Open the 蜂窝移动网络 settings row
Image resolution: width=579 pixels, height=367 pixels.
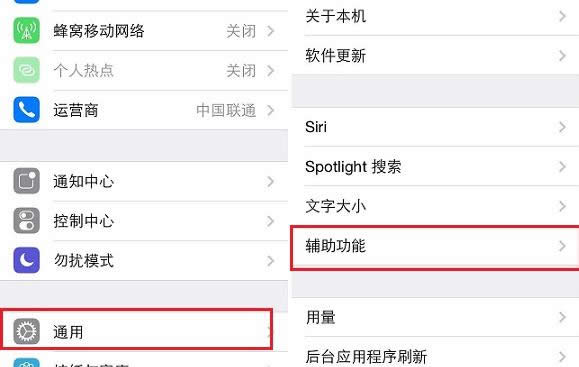[x=144, y=31]
